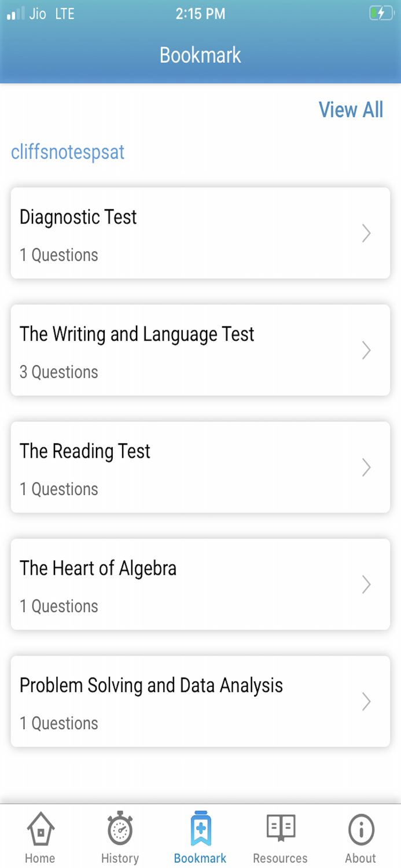Expand The Writing and Language Test entry
Viewport: 401px width, 868px height.
(x=366, y=350)
